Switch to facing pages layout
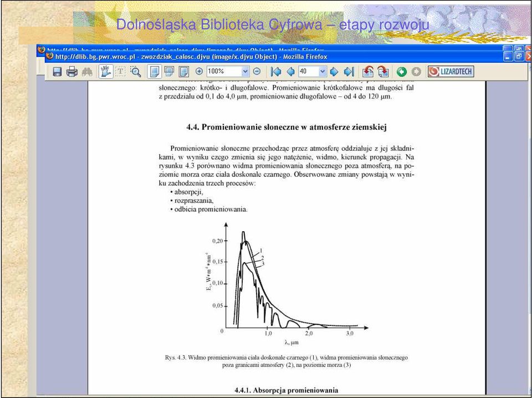This screenshot has height=398, width=532. [183, 72]
